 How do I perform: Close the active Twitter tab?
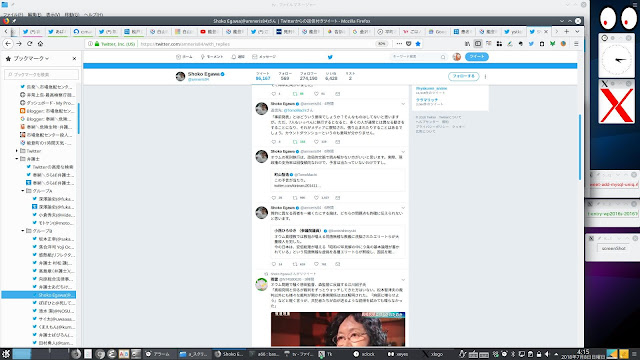click(546, 31)
